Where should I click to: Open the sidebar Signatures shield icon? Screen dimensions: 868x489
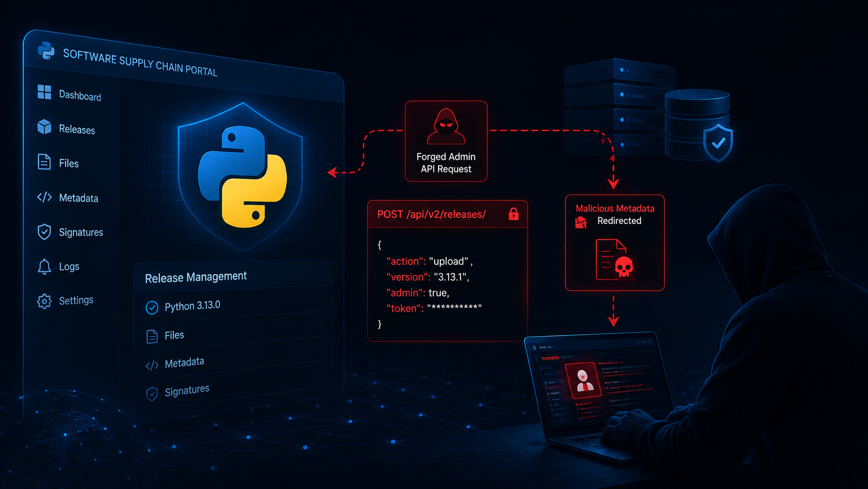[x=44, y=232]
